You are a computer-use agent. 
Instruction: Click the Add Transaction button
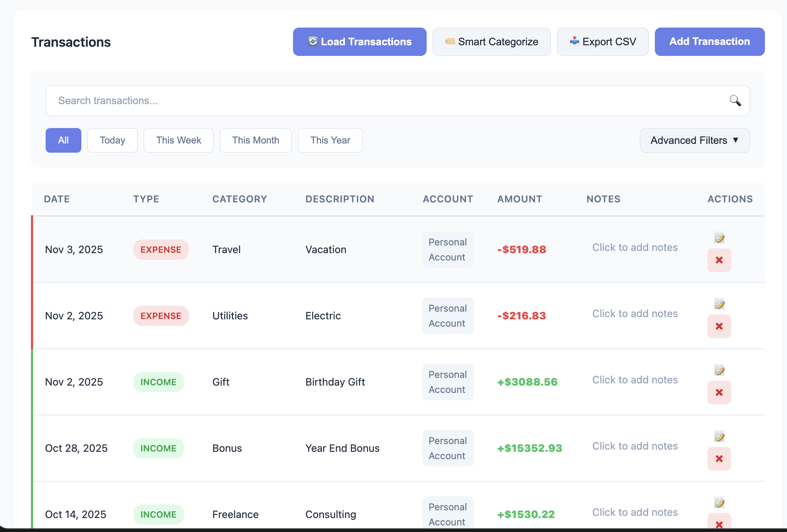[x=709, y=42]
